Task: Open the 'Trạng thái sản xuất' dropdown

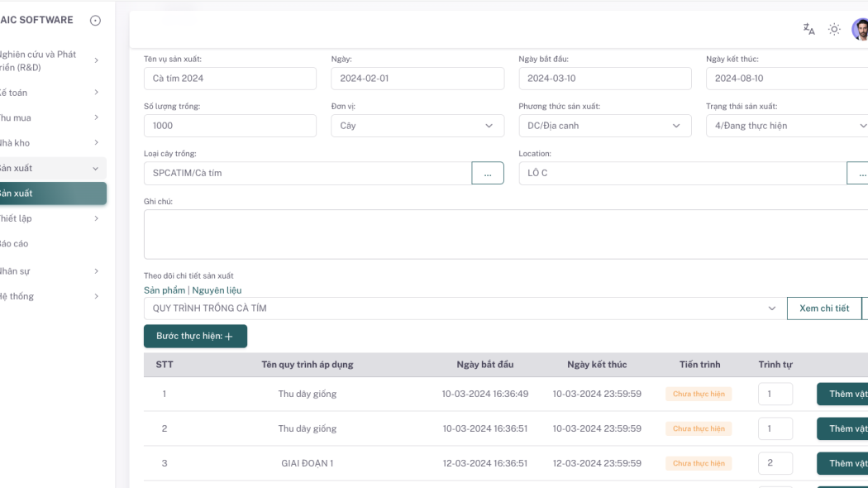Action: [785, 126]
